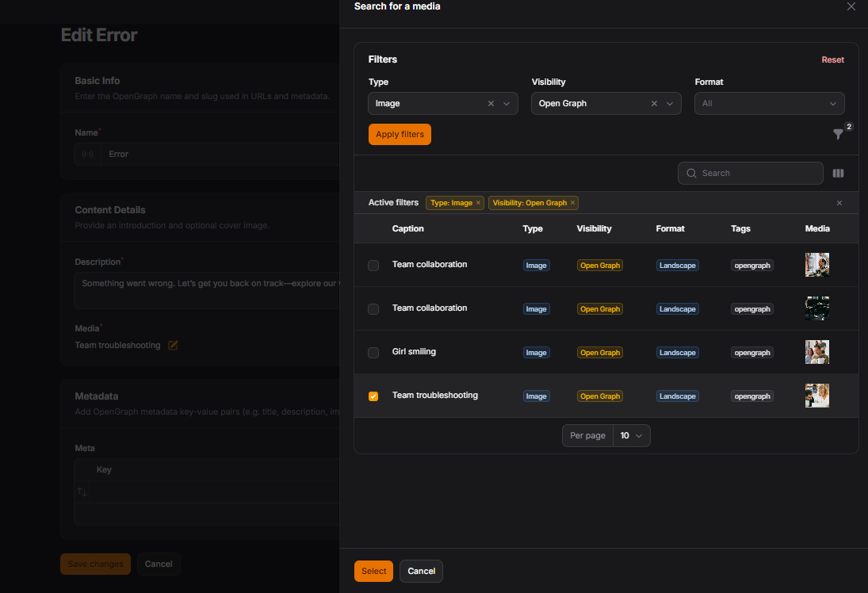The height and width of the screenshot is (593, 868).
Task: Click the Landscape badge in Girl smiling row
Action: point(677,353)
